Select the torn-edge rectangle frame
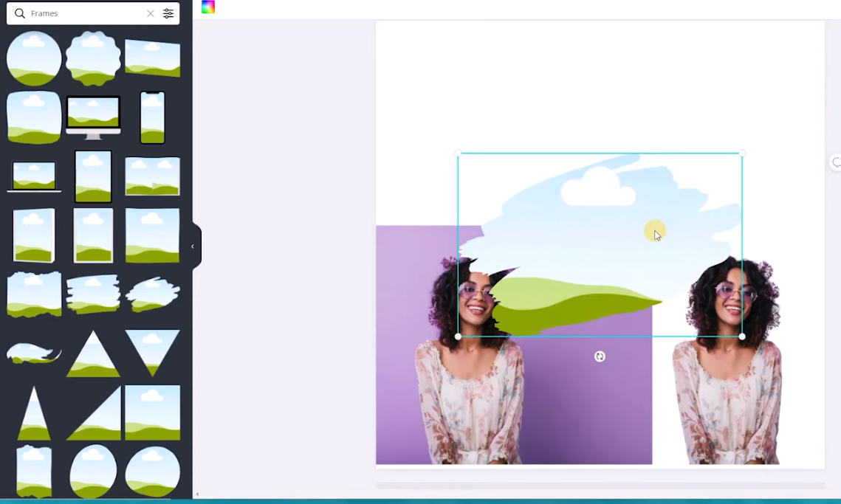841x504 pixels. [x=34, y=294]
